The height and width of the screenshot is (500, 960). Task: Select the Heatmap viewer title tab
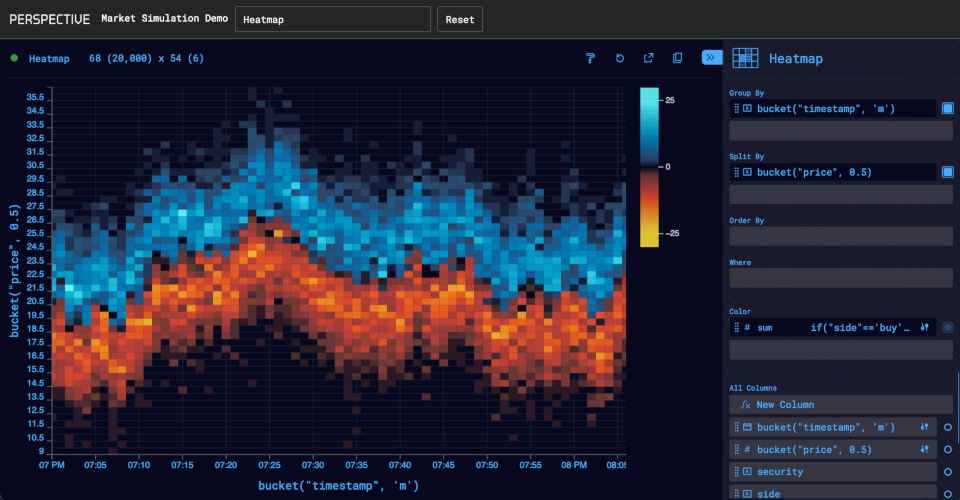[x=49, y=58]
